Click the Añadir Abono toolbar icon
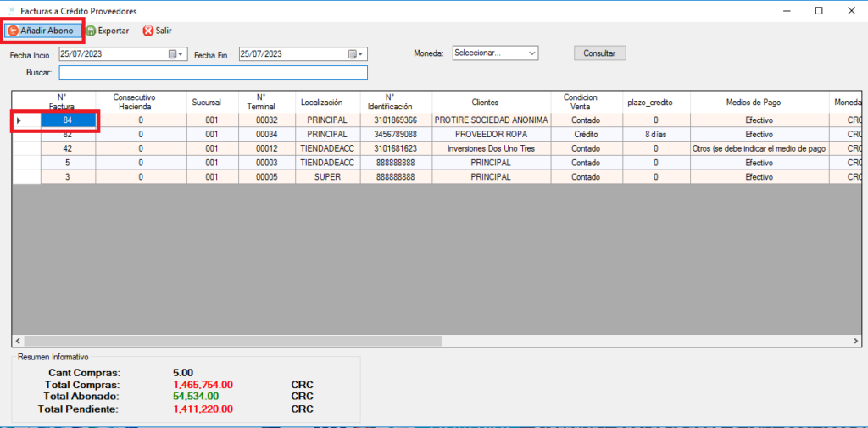Screen dimensions: 868x428 tap(14, 31)
